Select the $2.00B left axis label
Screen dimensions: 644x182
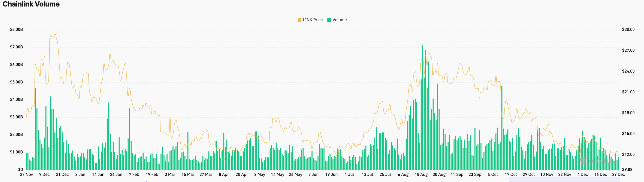coord(16,135)
